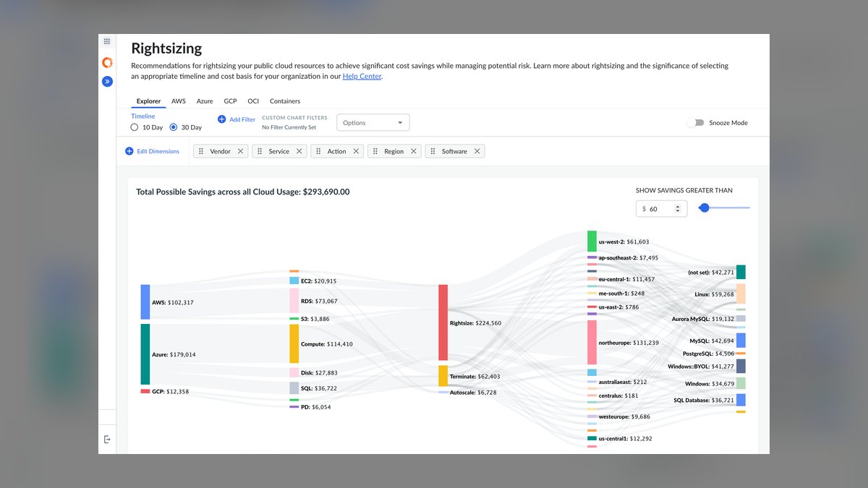Click the AWS blue node bar
Viewport: 868px width, 488px height.
[145, 301]
